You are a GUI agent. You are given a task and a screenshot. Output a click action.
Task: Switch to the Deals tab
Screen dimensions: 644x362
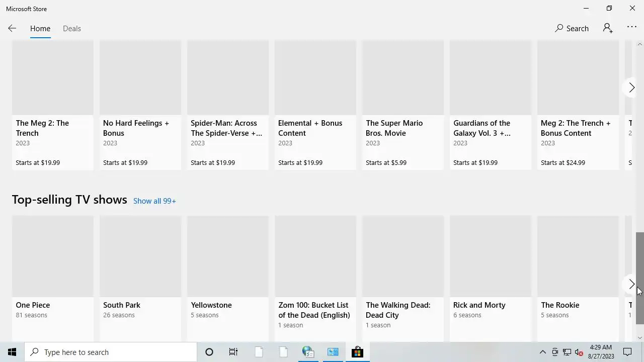coord(72,29)
